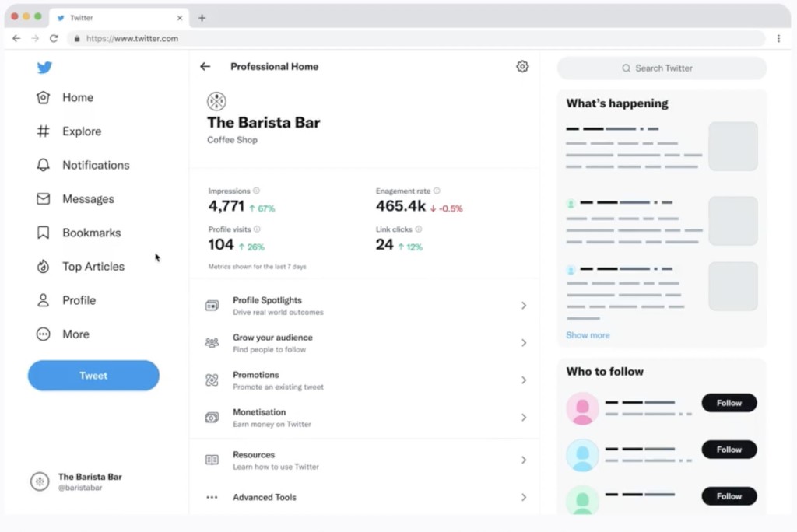The height and width of the screenshot is (532, 797).
Task: Click the blue Tweet button
Action: point(93,376)
